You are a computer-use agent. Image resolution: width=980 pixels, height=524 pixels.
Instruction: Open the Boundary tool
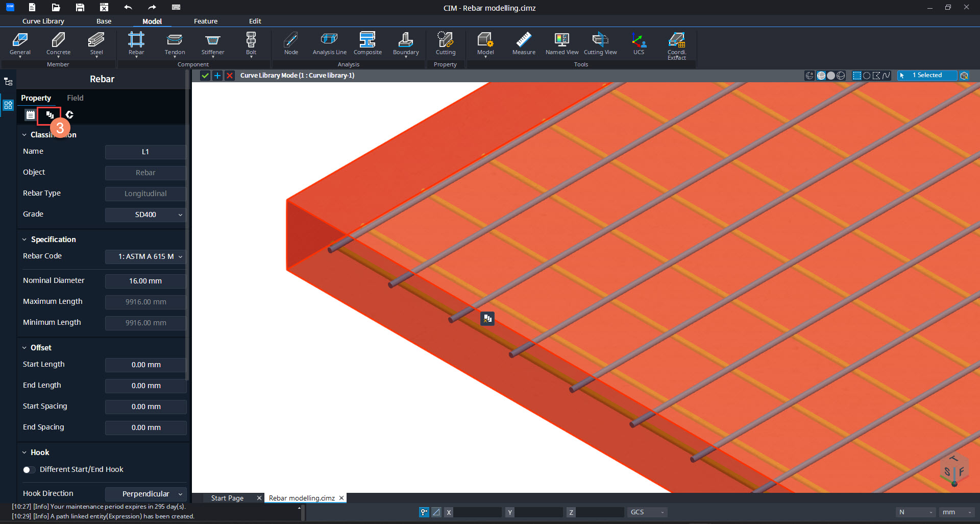click(x=406, y=44)
